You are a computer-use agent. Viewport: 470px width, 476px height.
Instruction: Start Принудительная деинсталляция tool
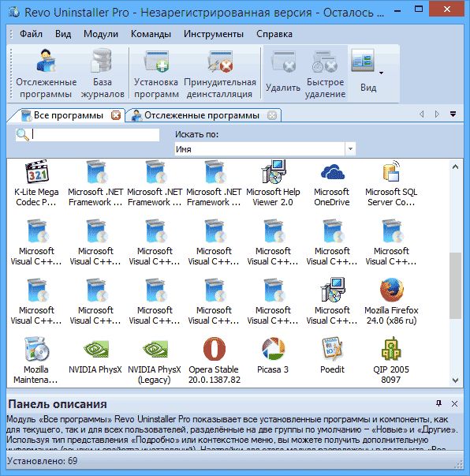pos(220,73)
